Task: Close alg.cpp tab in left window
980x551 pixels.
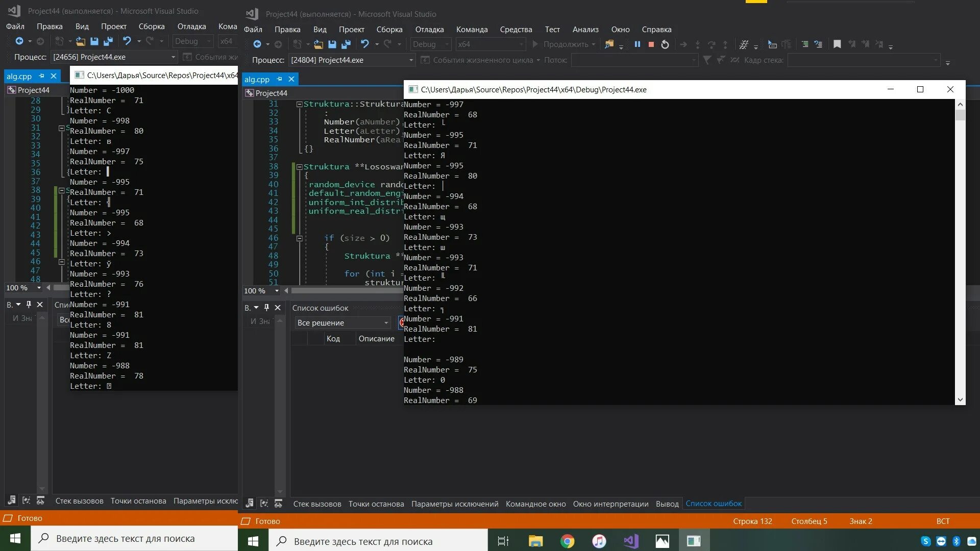Action: (x=54, y=76)
